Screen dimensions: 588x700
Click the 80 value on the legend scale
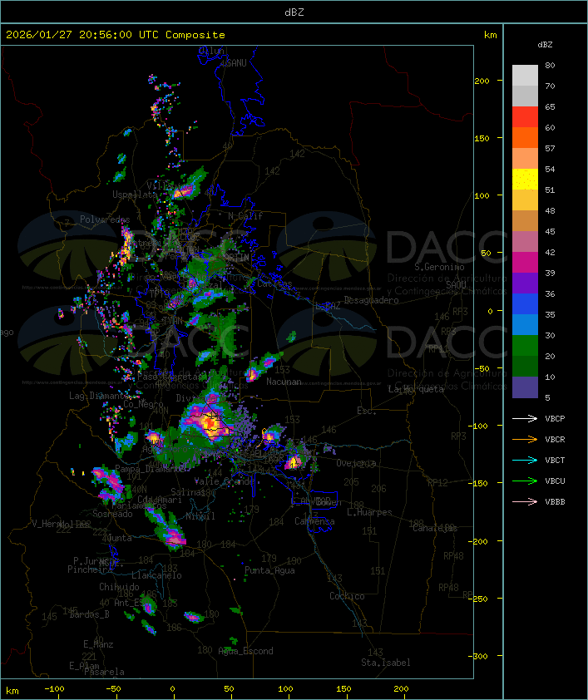[x=550, y=65]
